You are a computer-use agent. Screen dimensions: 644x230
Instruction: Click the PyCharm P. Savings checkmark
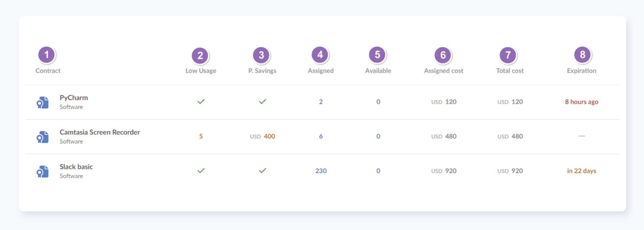click(x=262, y=102)
